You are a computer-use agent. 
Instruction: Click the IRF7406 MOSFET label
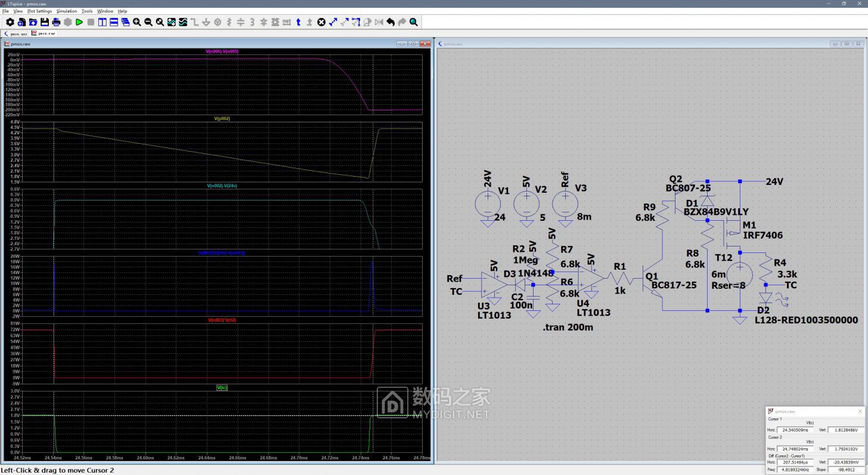click(x=763, y=235)
